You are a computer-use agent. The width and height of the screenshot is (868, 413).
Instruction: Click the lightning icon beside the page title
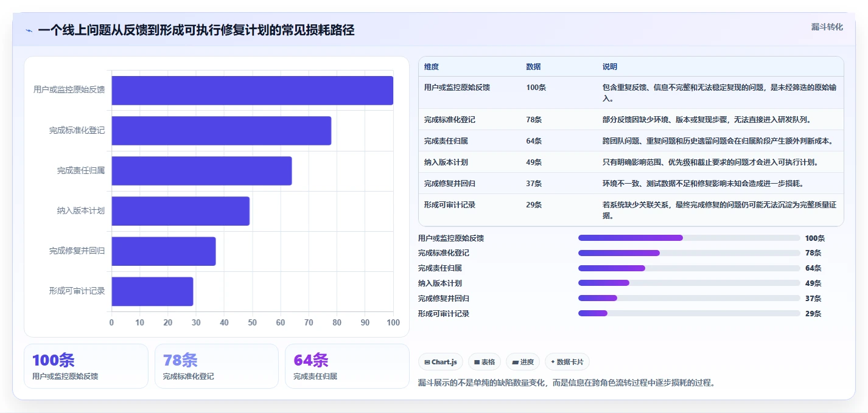point(29,31)
